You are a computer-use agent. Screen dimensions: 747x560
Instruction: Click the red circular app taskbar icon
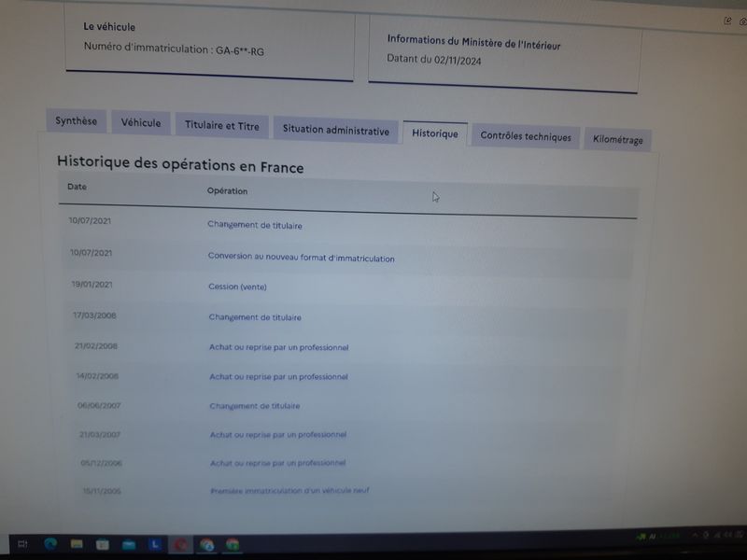[x=180, y=544]
